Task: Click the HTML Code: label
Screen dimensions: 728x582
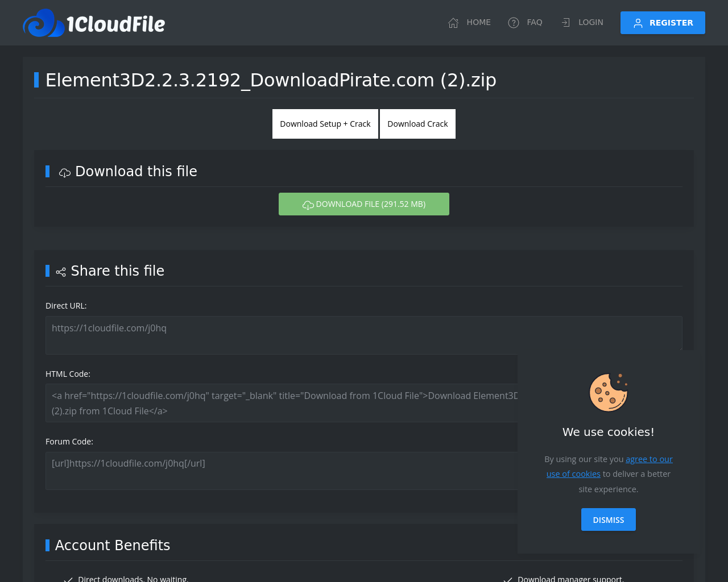Action: tap(68, 374)
